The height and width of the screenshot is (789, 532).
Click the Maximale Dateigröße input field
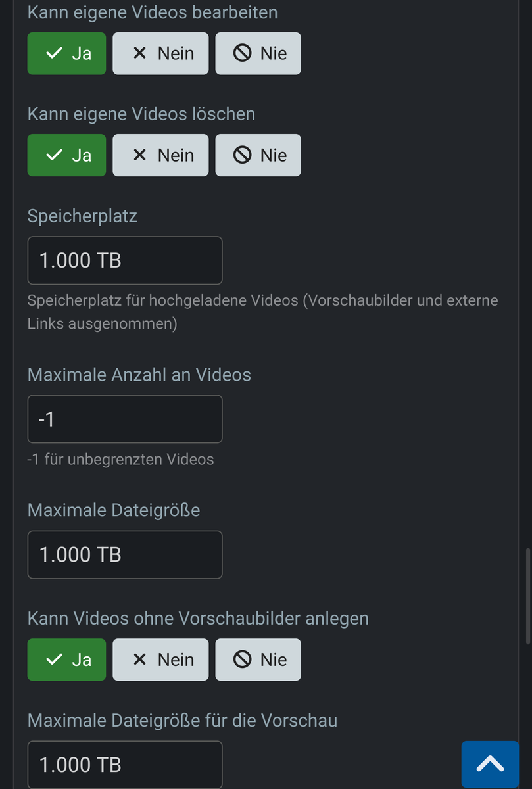pos(125,554)
